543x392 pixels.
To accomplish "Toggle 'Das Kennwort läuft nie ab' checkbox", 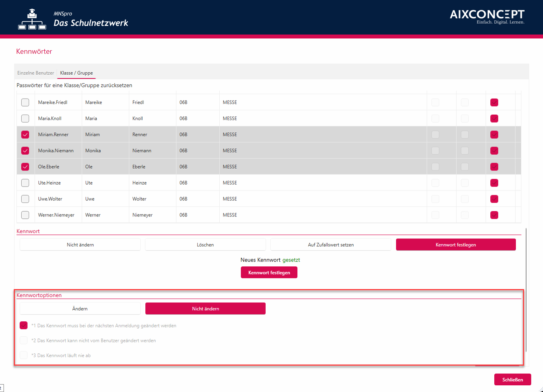I will [x=24, y=355].
